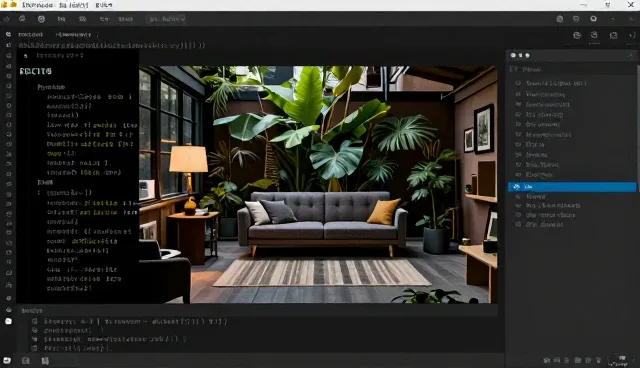
Task: Collapse the right panel header expander
Action: (x=513, y=69)
